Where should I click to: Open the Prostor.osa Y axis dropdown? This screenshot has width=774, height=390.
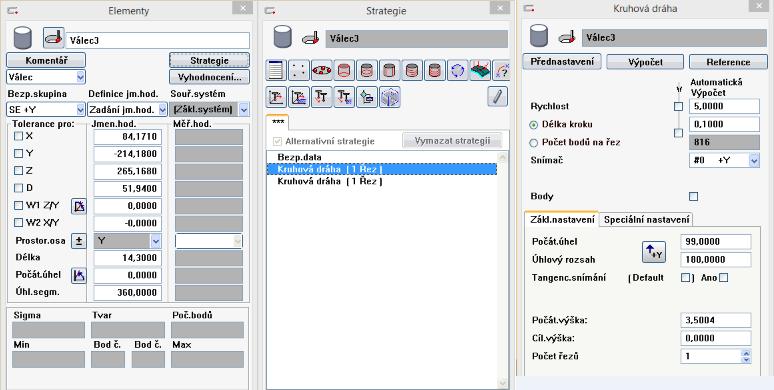(x=155, y=241)
